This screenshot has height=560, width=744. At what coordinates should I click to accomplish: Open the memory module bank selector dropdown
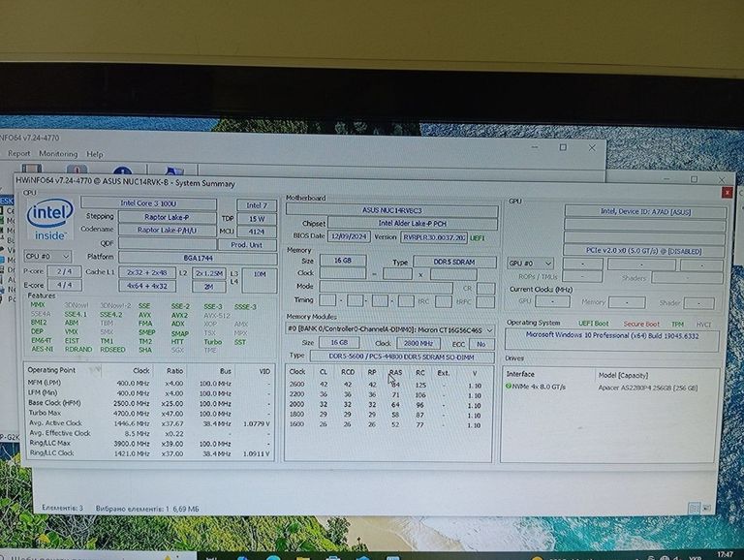pos(389,329)
